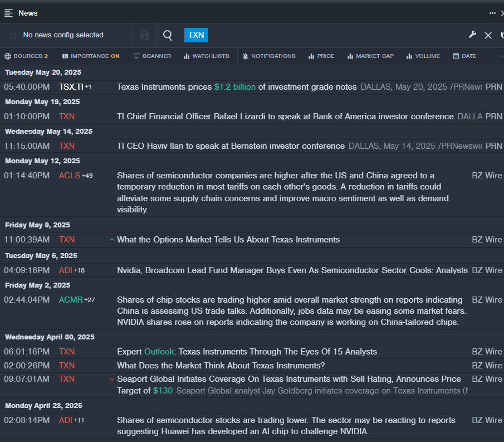This screenshot has height=442, width=504.
Task: Select the Monday May 12, 2025 date header
Action: [42, 161]
